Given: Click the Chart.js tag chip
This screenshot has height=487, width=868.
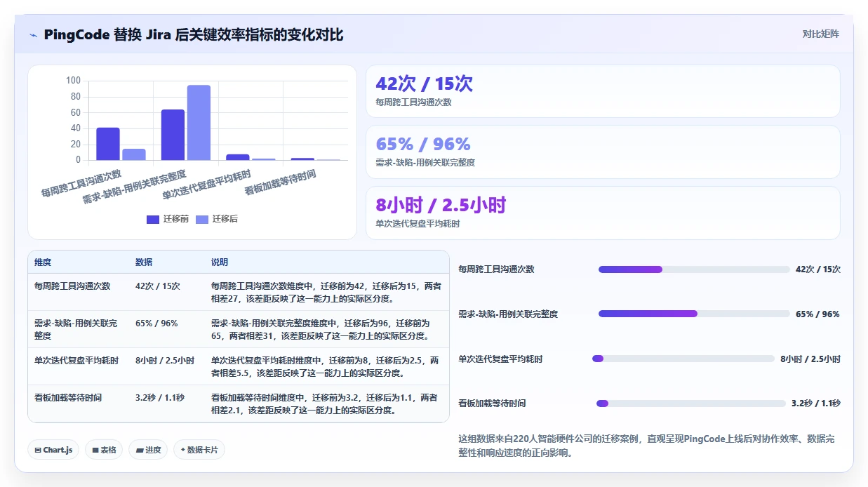Looking at the screenshot, I should [53, 450].
